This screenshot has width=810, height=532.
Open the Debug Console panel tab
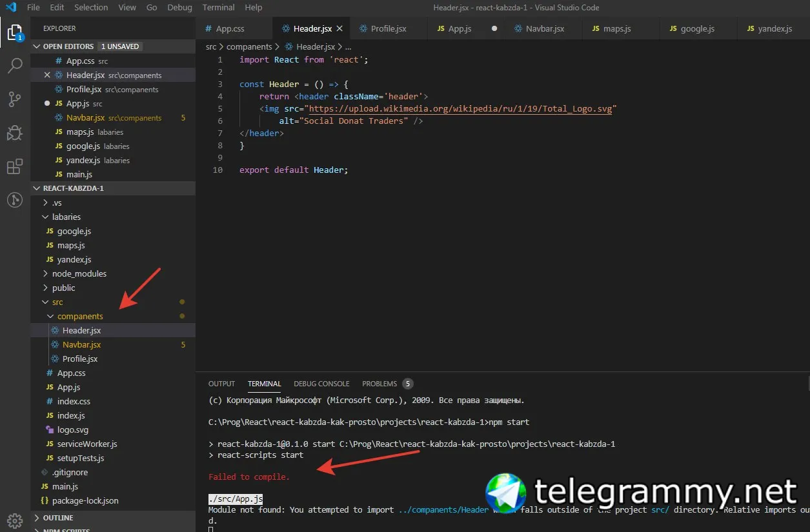(321, 384)
